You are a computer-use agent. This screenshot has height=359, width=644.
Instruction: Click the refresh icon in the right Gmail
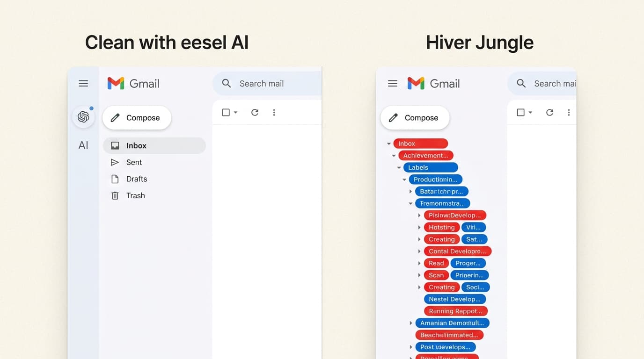[x=549, y=112]
